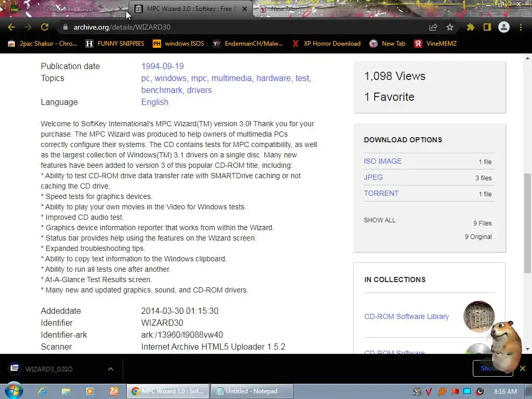Open the 9 Original files link
Viewport: 532px width, 399px height.
click(x=478, y=237)
